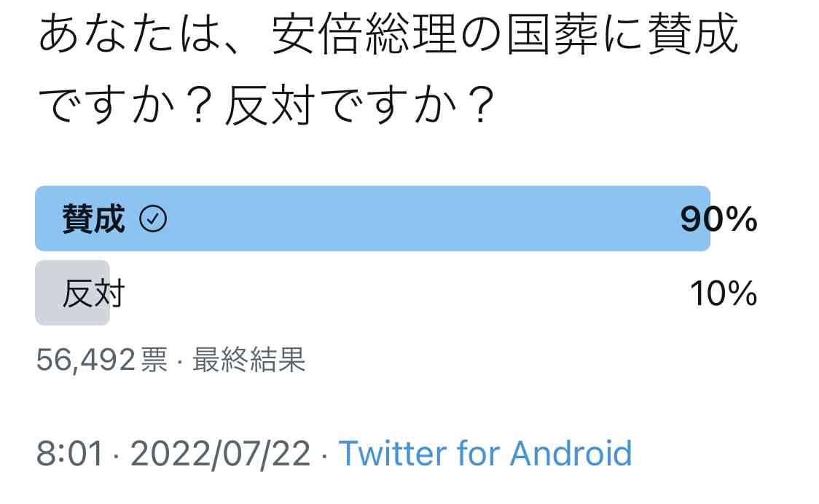Click the 8:01 tweet timestamp

69,453
